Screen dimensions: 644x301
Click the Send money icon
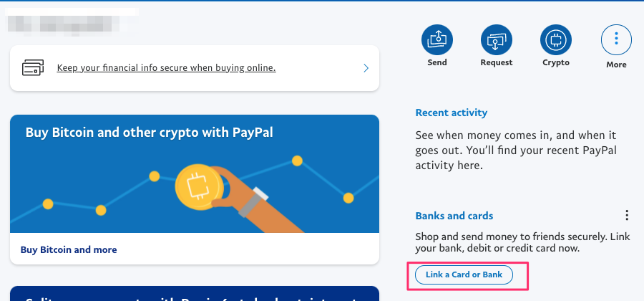point(437,40)
